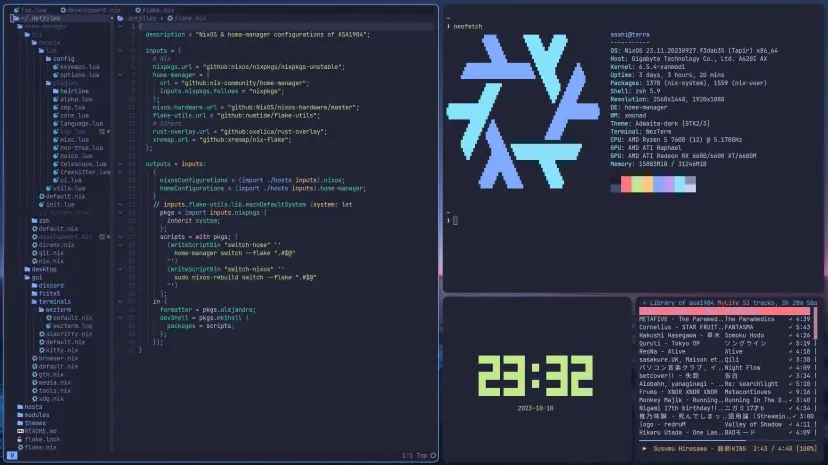Viewport: 828px width, 465px height.
Task: Click the play indicator in music player
Action: pyautogui.click(x=642, y=449)
